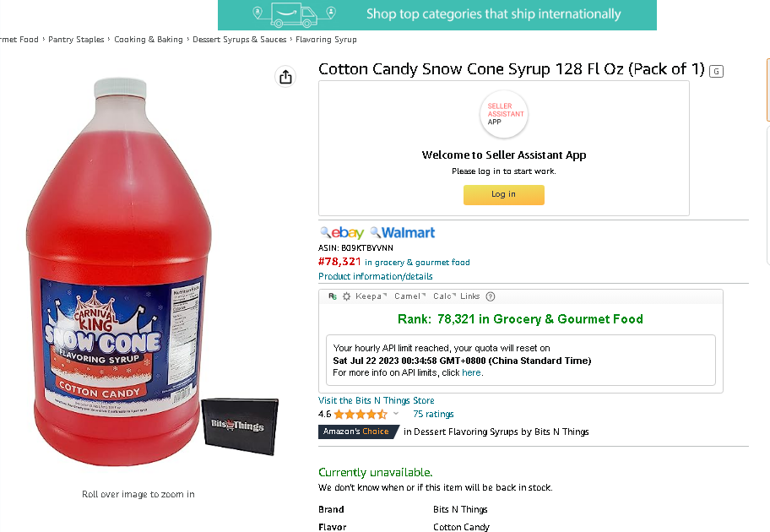Go to Dessert Syrups & Sauces breadcrumb

click(x=239, y=40)
